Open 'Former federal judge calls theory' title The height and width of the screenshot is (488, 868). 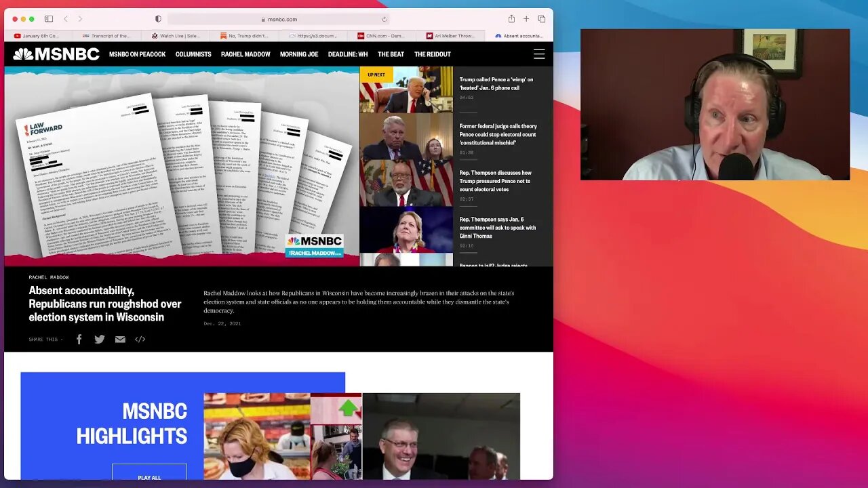498,134
